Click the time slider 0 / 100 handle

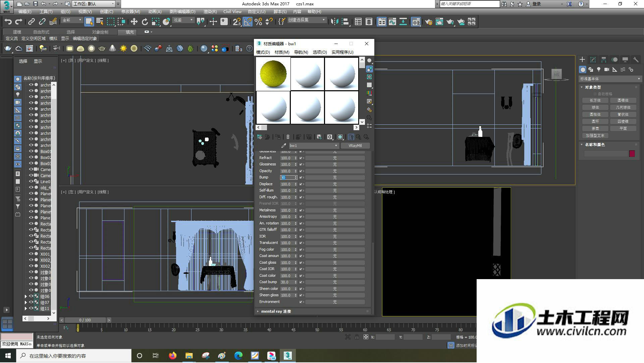click(x=85, y=320)
